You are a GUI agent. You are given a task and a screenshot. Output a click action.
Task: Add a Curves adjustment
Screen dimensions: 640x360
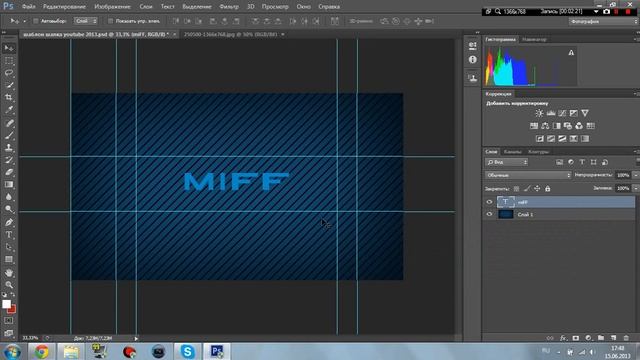pos(562,113)
